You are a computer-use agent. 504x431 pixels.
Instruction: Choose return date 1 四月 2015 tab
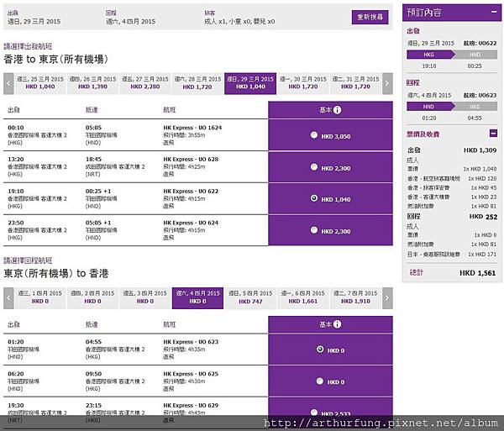point(40,298)
